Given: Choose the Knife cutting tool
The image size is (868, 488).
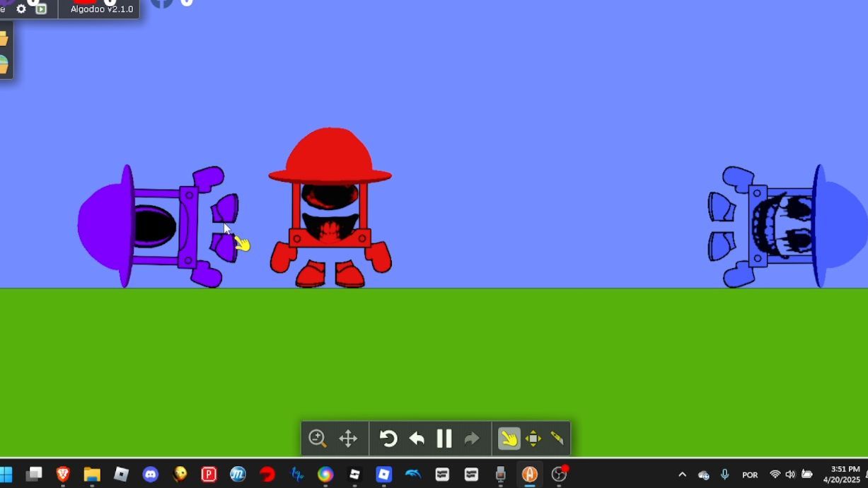Looking at the screenshot, I should 557,438.
